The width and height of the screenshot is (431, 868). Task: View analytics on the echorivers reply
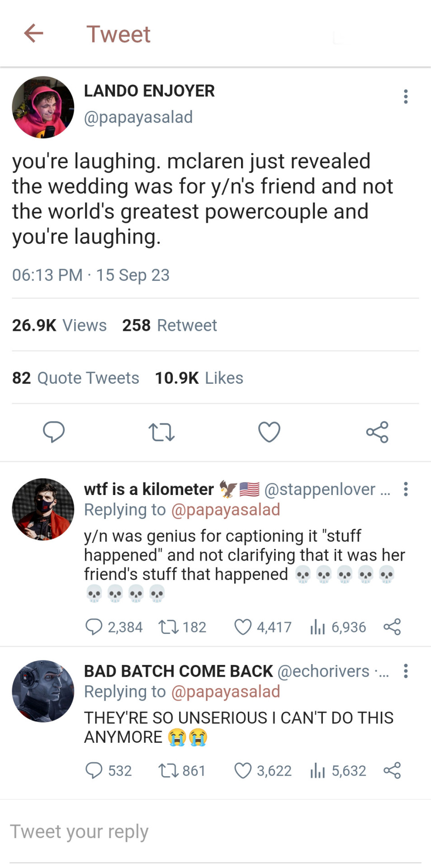(317, 770)
